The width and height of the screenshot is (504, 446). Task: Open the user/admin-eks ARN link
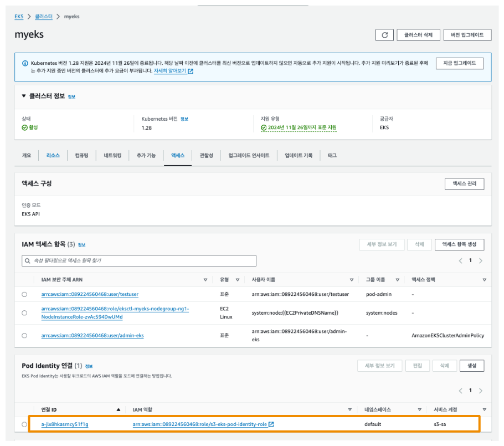(x=92, y=335)
